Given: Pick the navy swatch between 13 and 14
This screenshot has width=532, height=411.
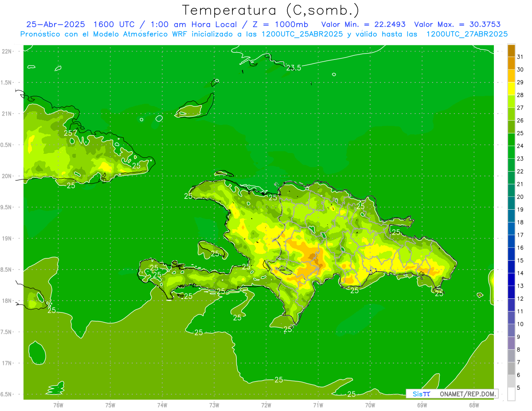Looking at the screenshot, I should click(x=511, y=279).
